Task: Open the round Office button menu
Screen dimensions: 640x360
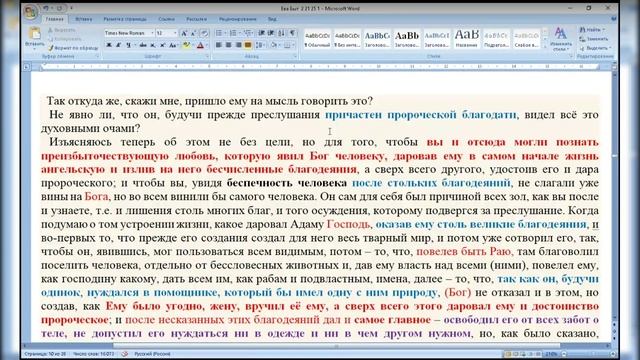Action: pos(31,12)
